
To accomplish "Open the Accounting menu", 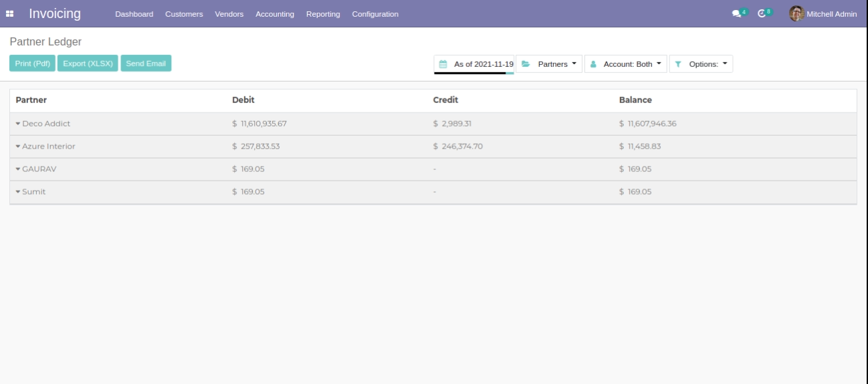I will [275, 14].
